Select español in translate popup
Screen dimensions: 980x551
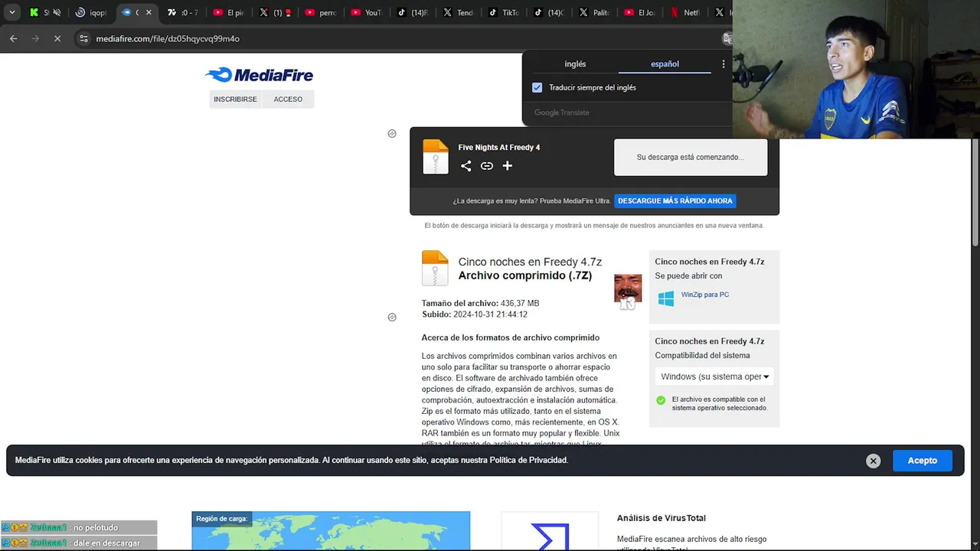tap(665, 64)
